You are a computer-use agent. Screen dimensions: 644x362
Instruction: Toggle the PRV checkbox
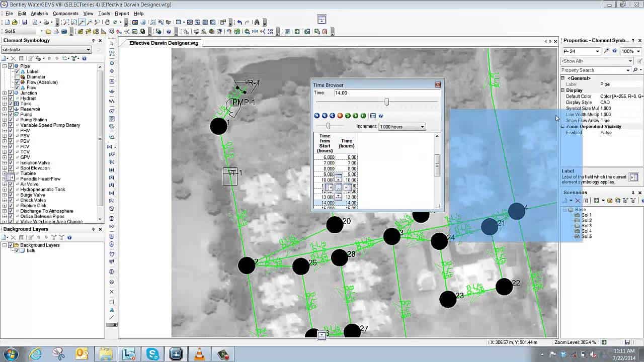[11, 131]
